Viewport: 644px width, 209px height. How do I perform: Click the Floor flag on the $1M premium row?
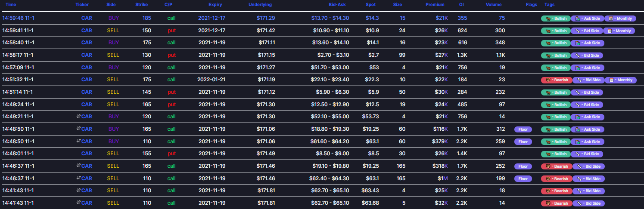(523, 178)
